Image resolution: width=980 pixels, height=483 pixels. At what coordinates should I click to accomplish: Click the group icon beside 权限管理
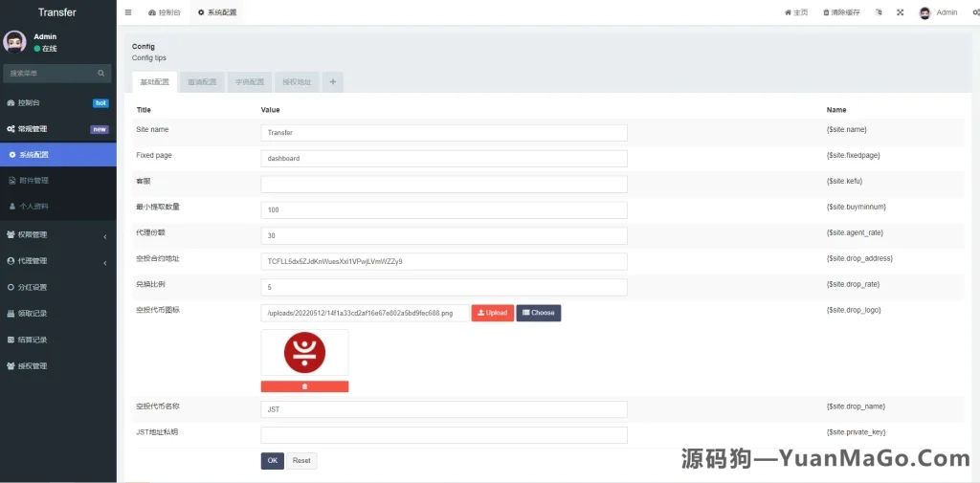[x=11, y=235]
